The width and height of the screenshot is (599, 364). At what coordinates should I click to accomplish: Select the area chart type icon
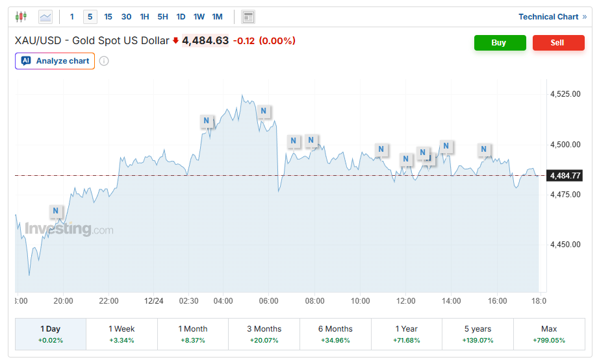coord(45,17)
